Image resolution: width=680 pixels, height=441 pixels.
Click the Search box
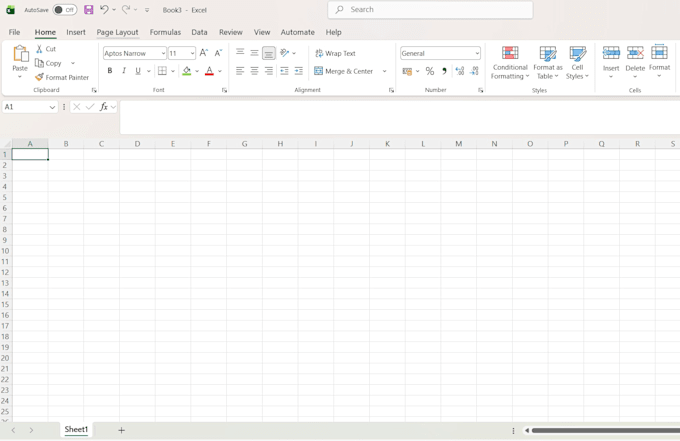point(430,10)
